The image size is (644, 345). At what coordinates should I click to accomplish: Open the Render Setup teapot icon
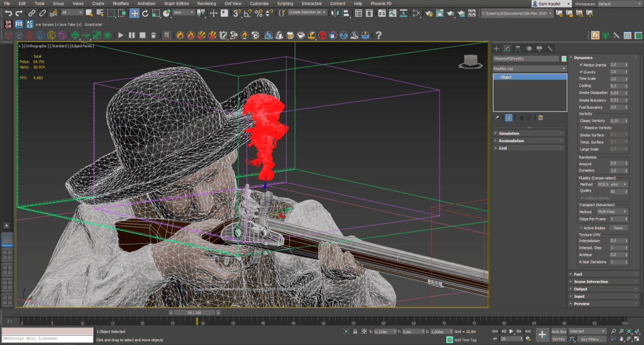(x=429, y=14)
